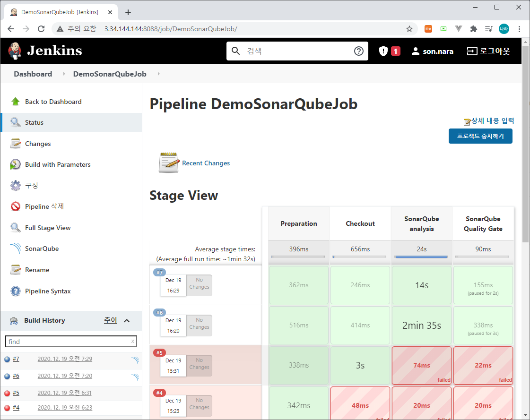
Task: Click the 검색 search input box
Action: coord(297,51)
